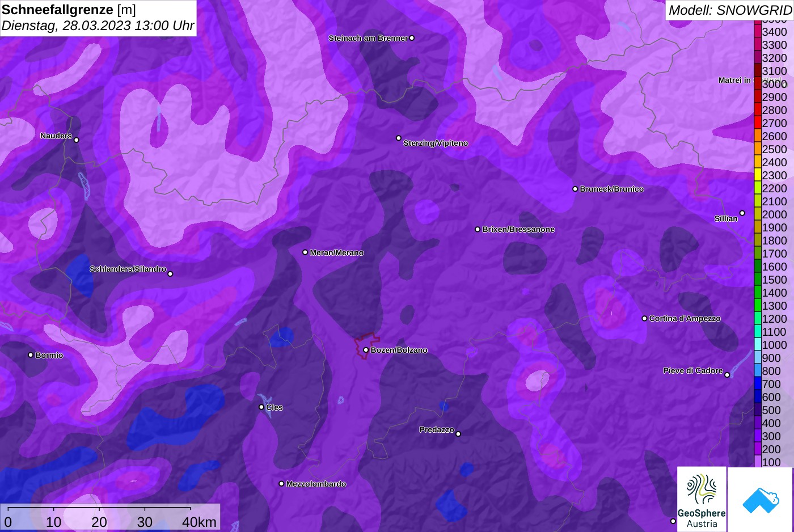Select the Pieve di Cadore marker dot
The width and height of the screenshot is (794, 532).
click(727, 375)
